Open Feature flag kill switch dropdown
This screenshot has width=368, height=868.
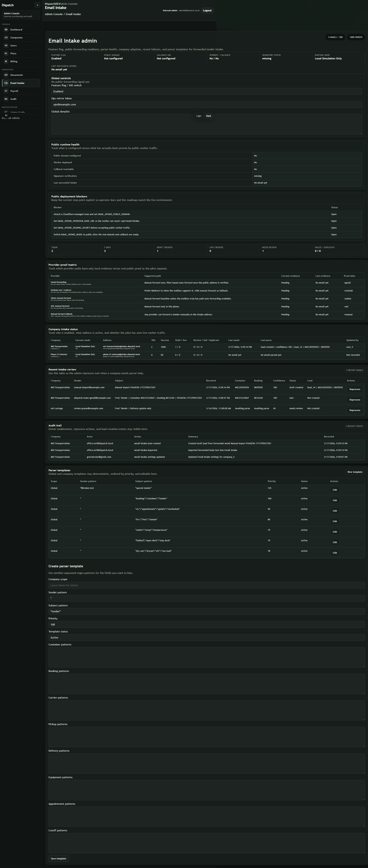point(207,91)
